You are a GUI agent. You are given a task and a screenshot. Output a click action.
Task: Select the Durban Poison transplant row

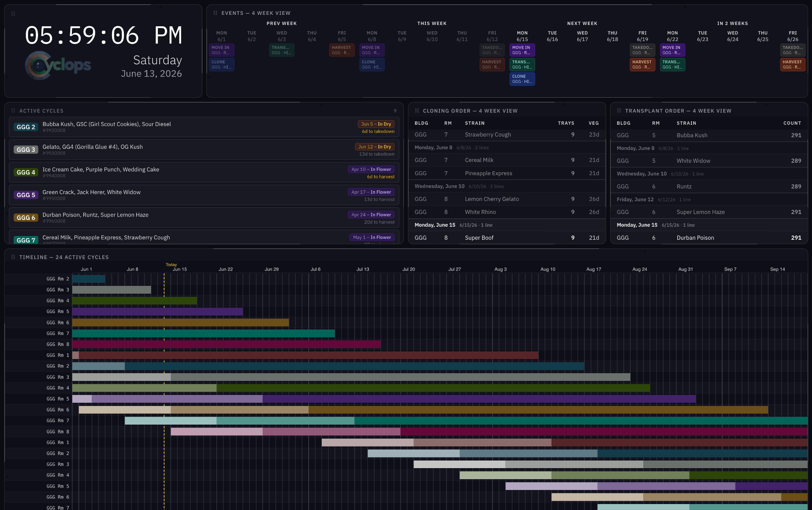709,238
